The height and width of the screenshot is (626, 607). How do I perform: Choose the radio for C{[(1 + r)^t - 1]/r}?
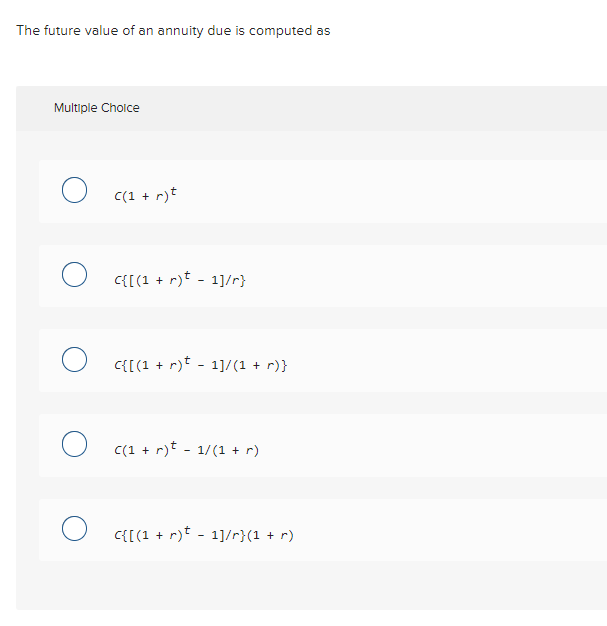[x=73, y=275]
